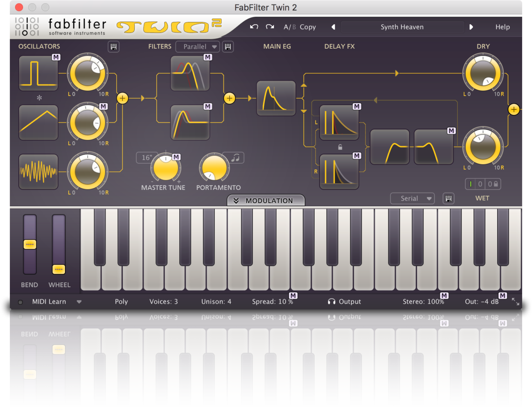
Task: Toggle A/B comparison state
Action: pos(290,27)
